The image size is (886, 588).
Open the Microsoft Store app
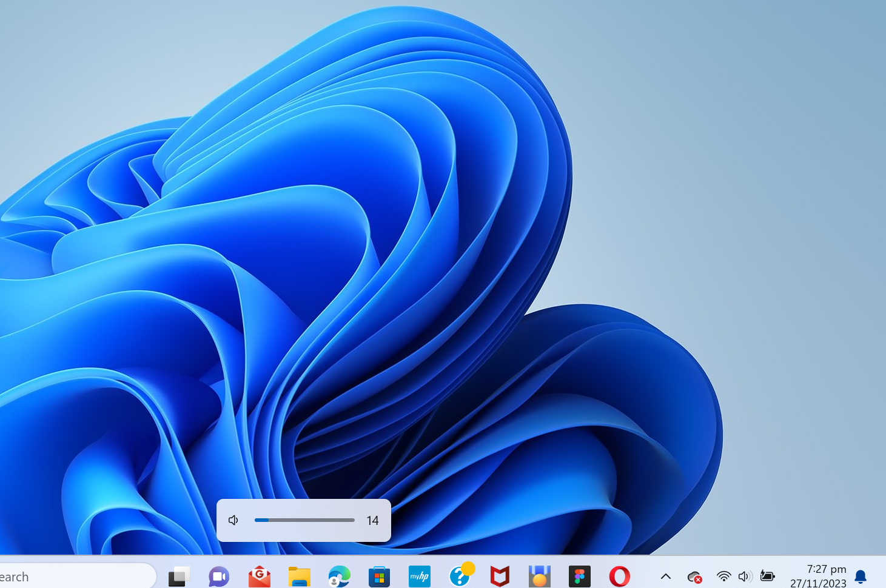pos(379,576)
